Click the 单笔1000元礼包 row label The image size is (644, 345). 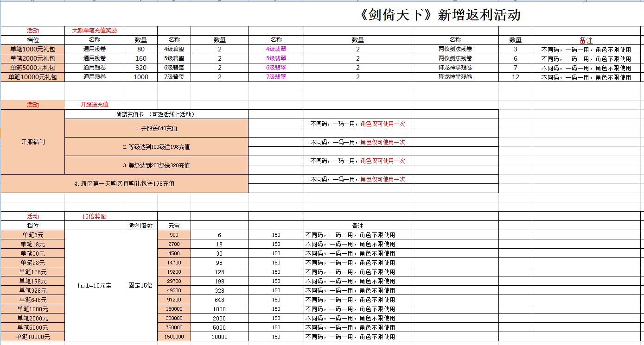pyautogui.click(x=33, y=49)
